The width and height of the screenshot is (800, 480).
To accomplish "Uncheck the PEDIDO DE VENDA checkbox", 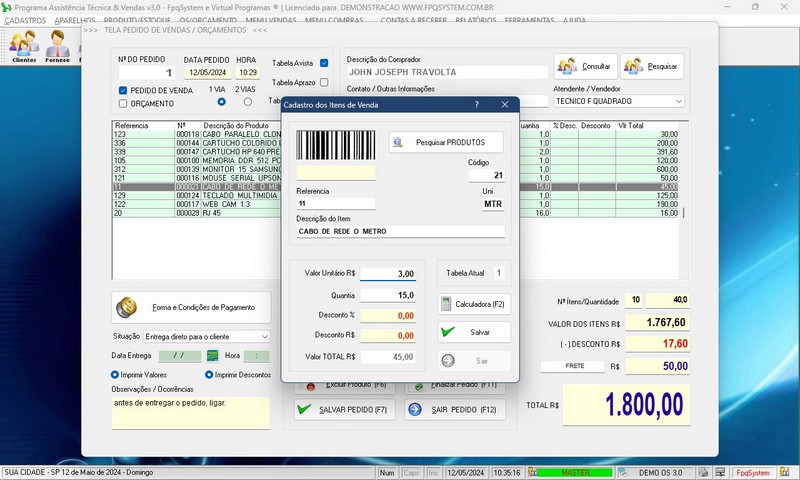I will [x=122, y=90].
